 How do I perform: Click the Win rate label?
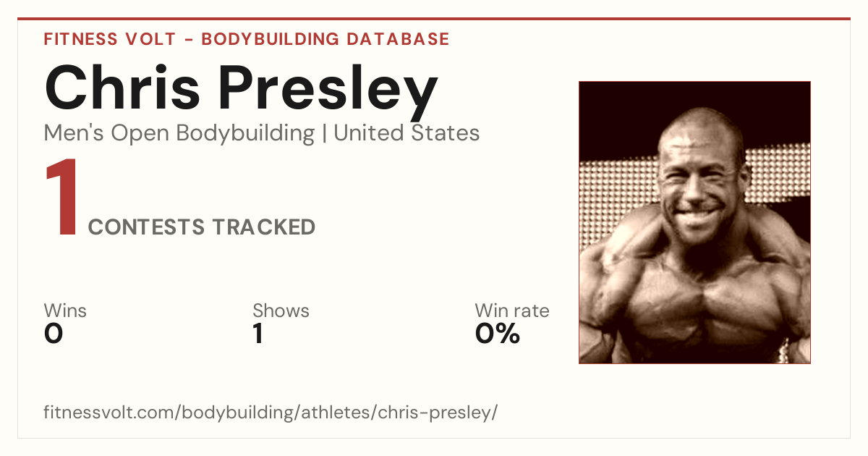pos(512,311)
